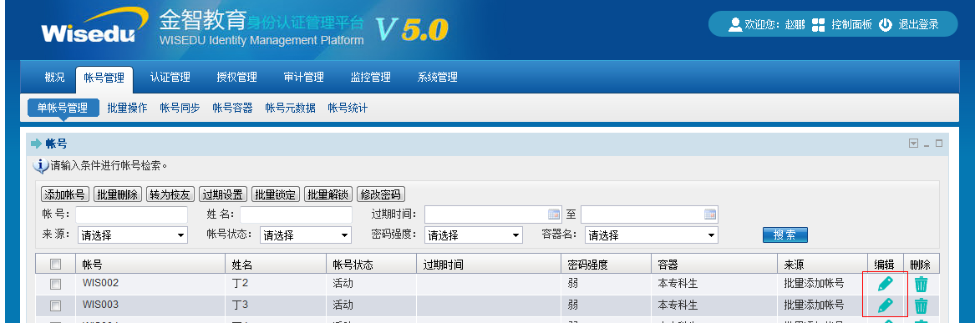Open the 控制面板 grid icon
980x323 pixels.
(818, 25)
